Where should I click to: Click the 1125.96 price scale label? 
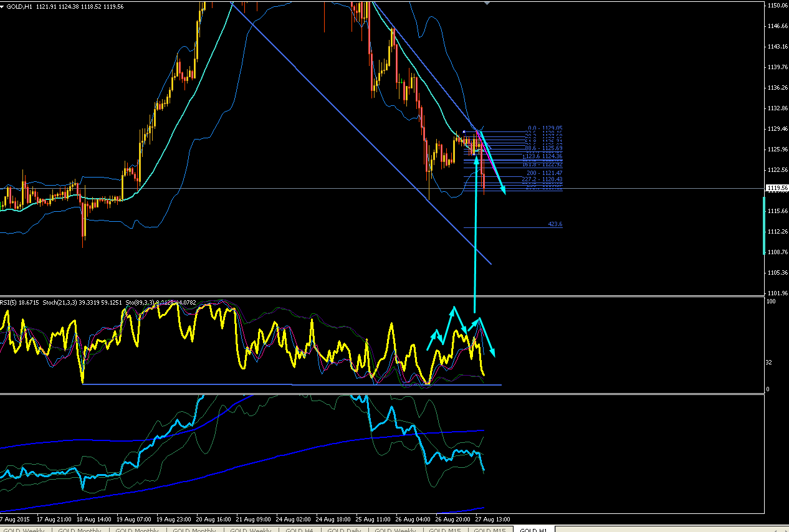[x=779, y=149]
